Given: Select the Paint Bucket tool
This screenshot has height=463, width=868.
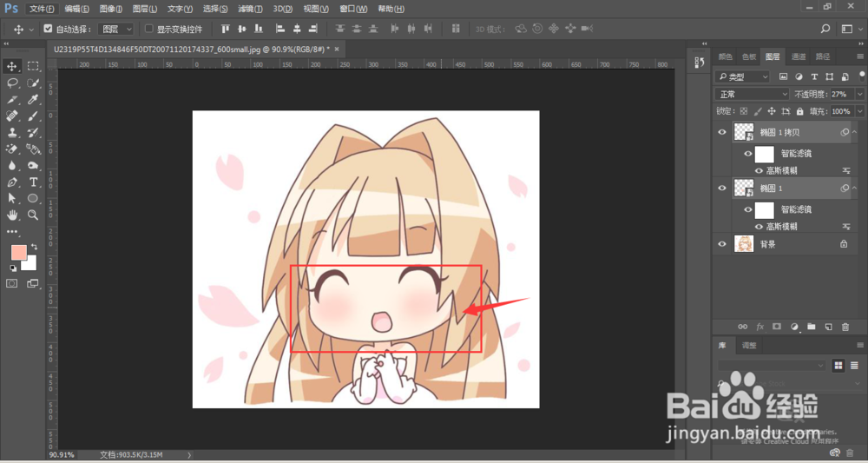Looking at the screenshot, I should coord(33,149).
